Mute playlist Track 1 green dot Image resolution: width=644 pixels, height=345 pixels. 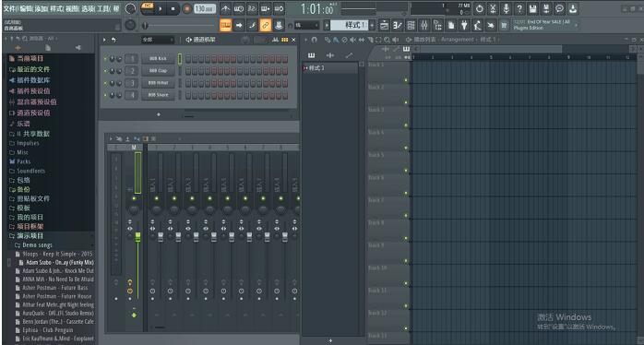(405, 80)
